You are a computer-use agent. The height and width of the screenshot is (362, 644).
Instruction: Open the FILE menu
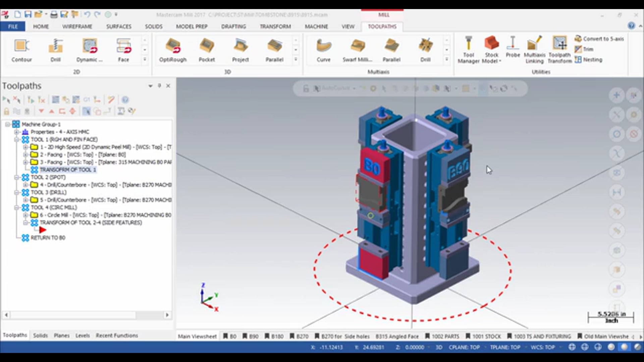click(x=13, y=26)
